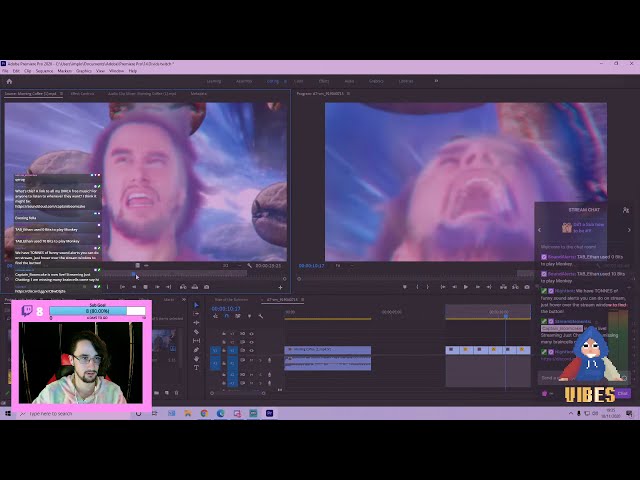The width and height of the screenshot is (640, 480).
Task: Select the Track Select Forward tool
Action: click(x=196, y=314)
